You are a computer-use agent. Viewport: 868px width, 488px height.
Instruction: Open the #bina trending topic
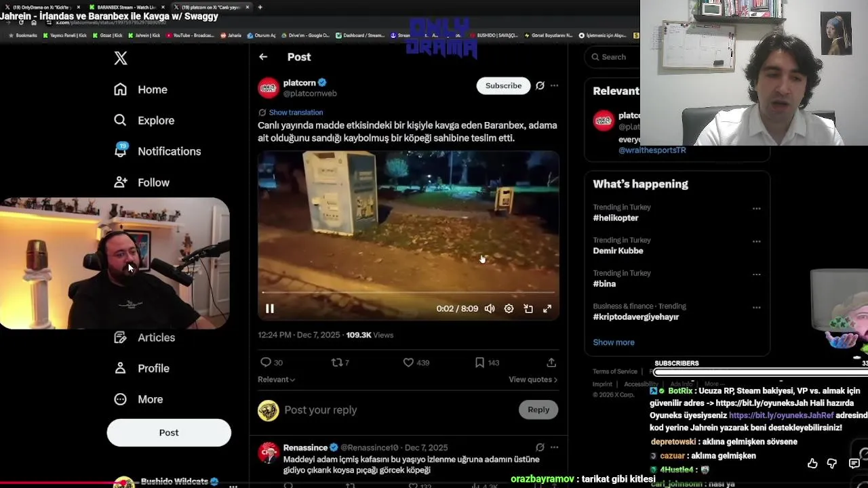pos(604,284)
